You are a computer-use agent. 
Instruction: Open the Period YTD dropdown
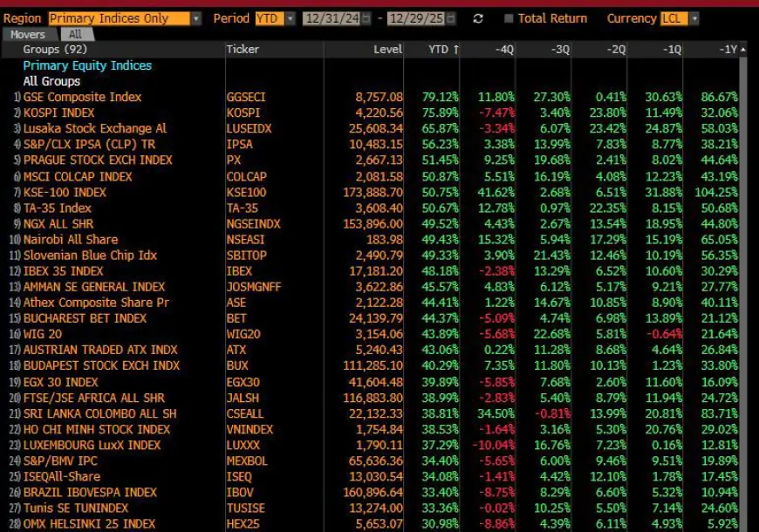click(x=290, y=18)
